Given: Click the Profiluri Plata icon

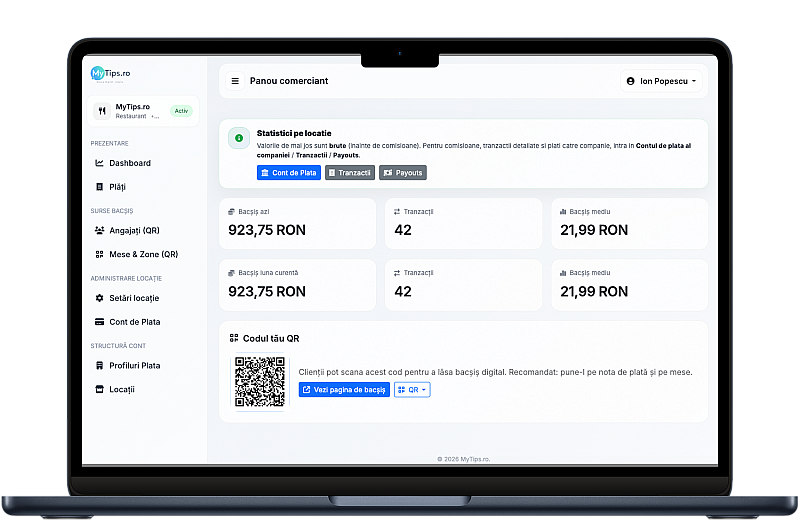Looking at the screenshot, I should point(99,365).
